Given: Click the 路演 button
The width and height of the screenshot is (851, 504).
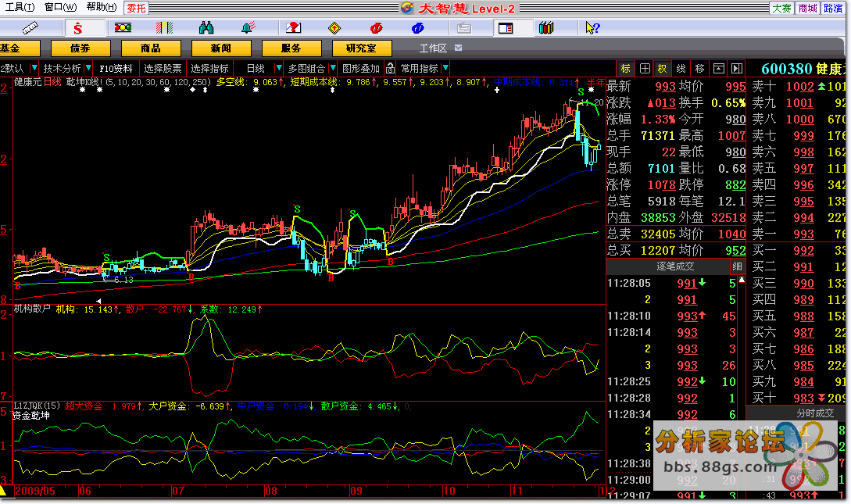Looking at the screenshot, I should (x=833, y=8).
